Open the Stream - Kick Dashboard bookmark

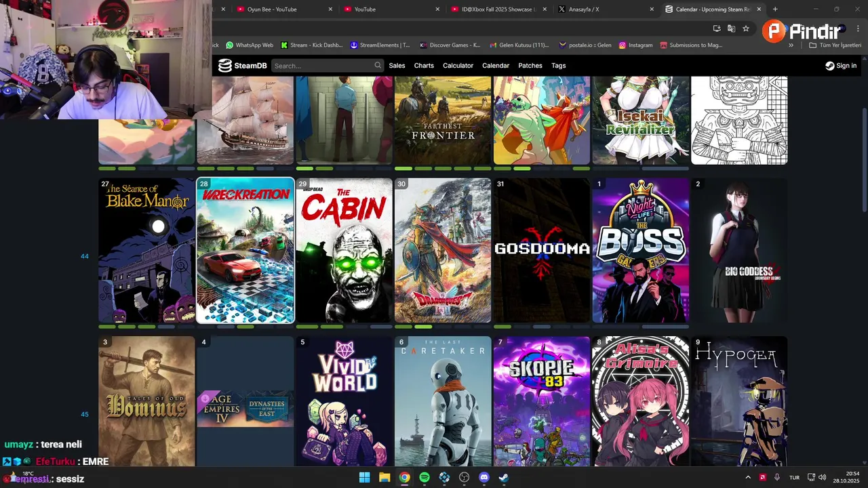point(311,45)
